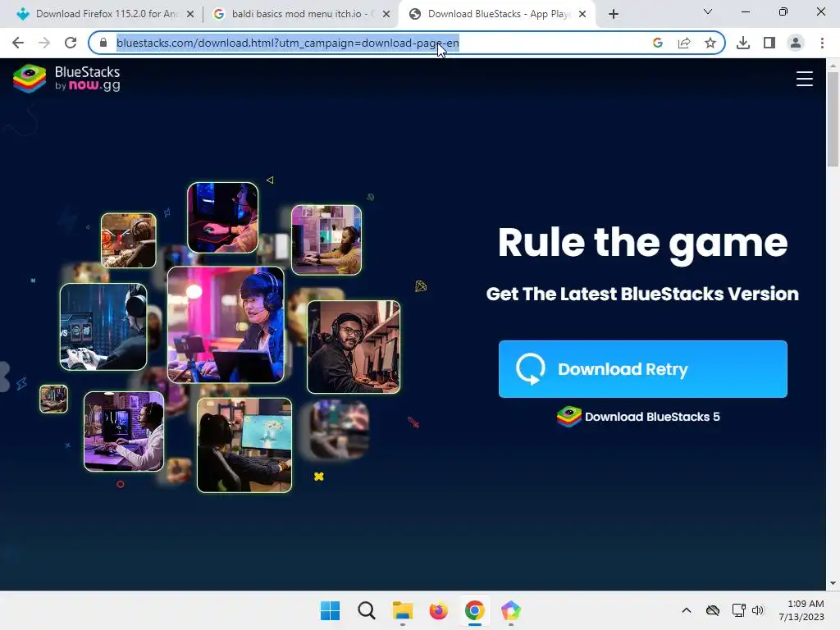The image size is (840, 630).
Task: Click the central gamer with headset photo
Action: (226, 325)
